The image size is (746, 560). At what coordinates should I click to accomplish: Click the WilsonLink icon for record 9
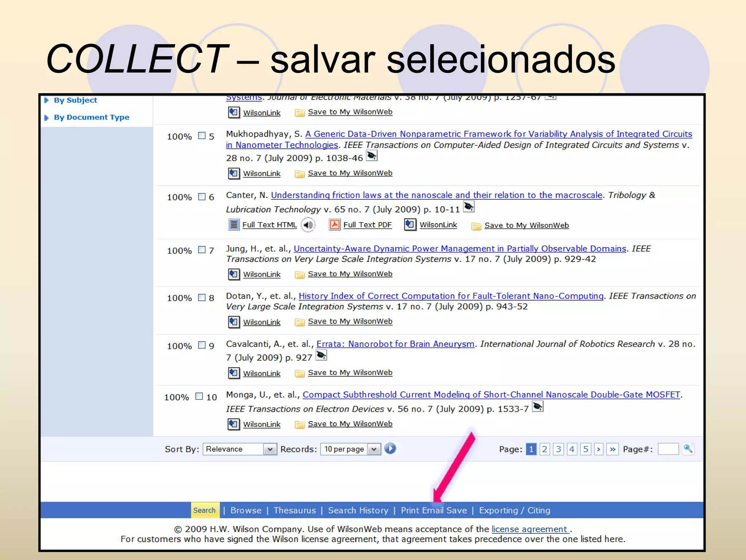point(234,373)
